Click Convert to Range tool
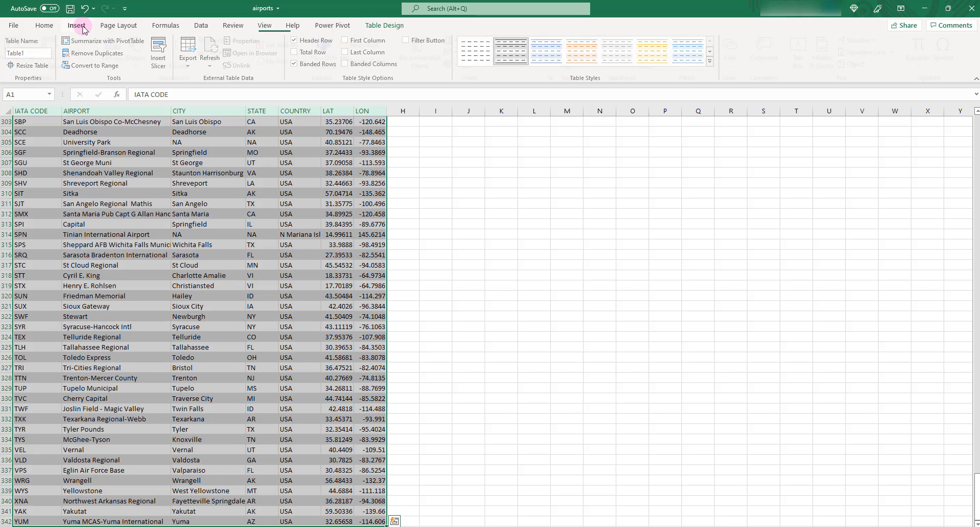 [x=90, y=65]
